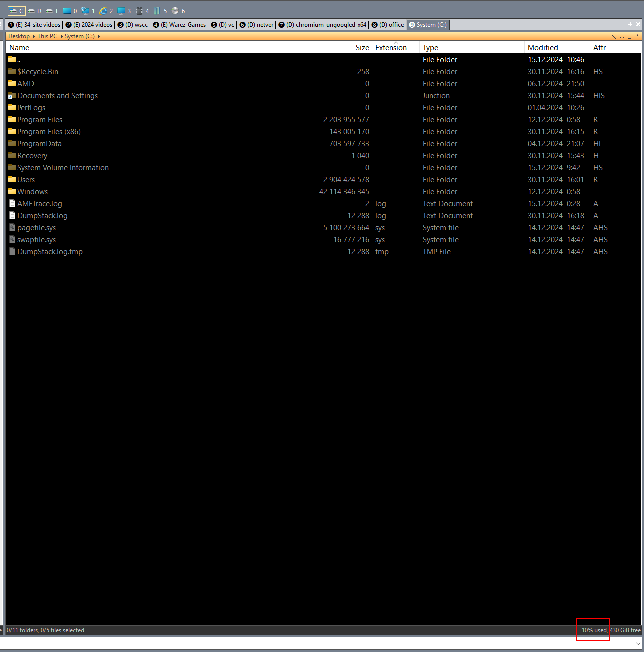Switch to tab 4 '(E) Warez-Games'

point(179,25)
